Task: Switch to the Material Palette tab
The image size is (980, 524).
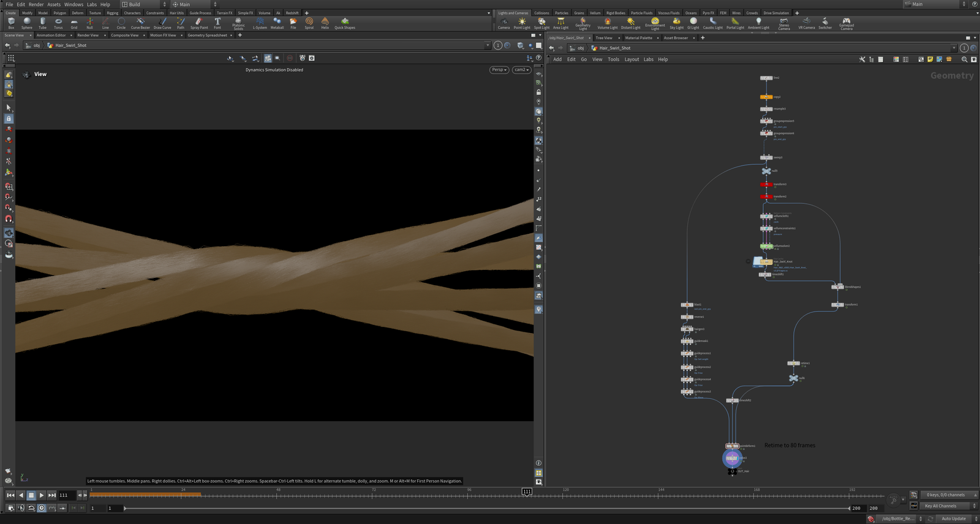Action: pos(639,38)
